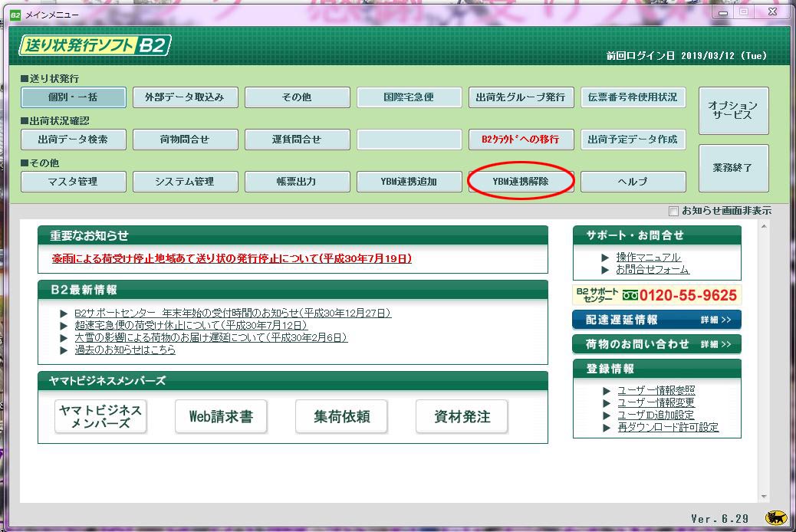The height and width of the screenshot is (532, 796).
Task: Open 国際宅急便
Action: point(410,97)
